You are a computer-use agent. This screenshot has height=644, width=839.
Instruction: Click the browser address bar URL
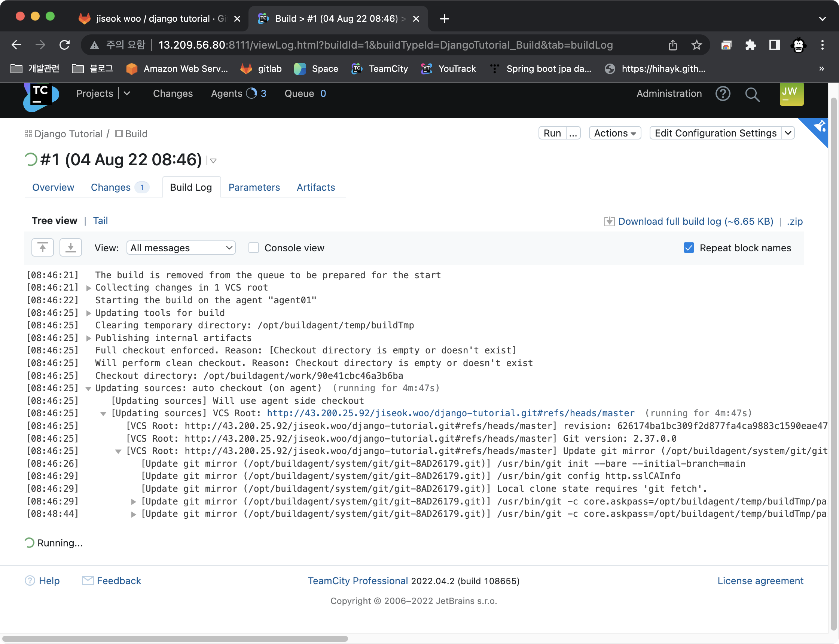[385, 45]
